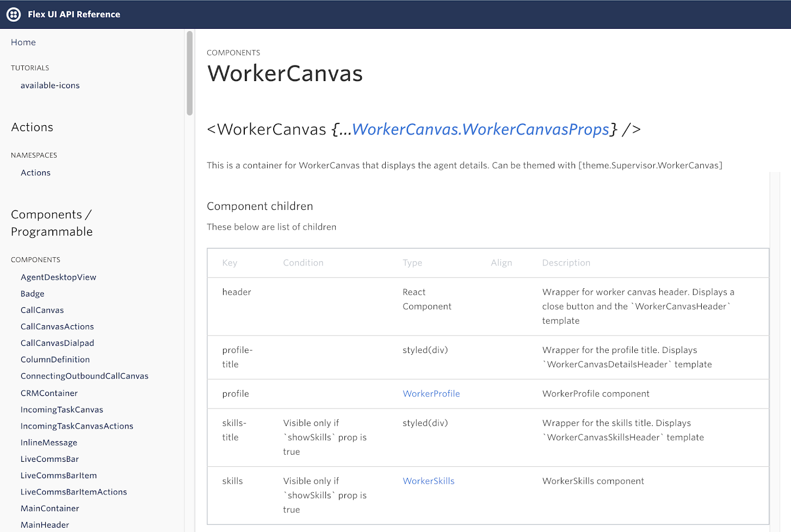The image size is (791, 532).
Task: View the Badge component reference
Action: point(32,293)
